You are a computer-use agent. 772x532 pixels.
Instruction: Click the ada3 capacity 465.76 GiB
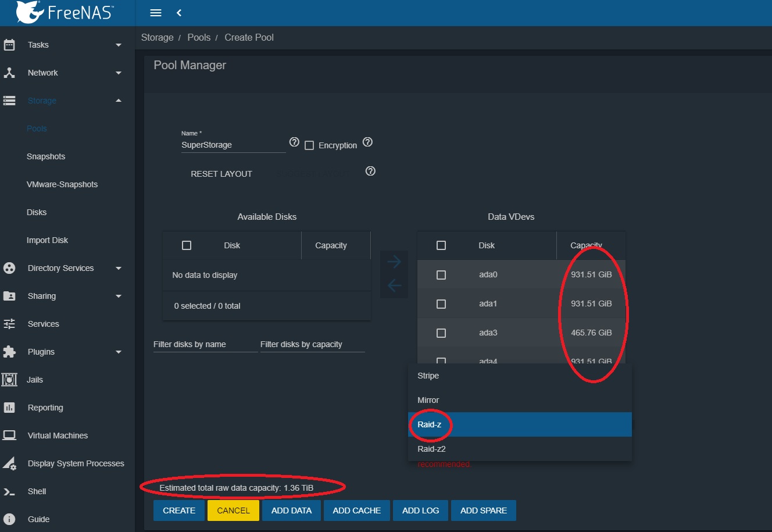[x=591, y=333]
